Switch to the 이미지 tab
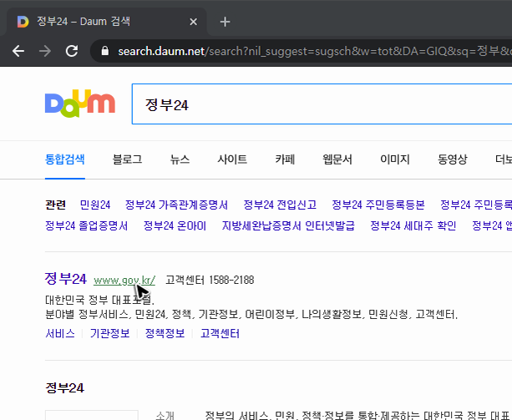The width and height of the screenshot is (512, 420). point(395,159)
